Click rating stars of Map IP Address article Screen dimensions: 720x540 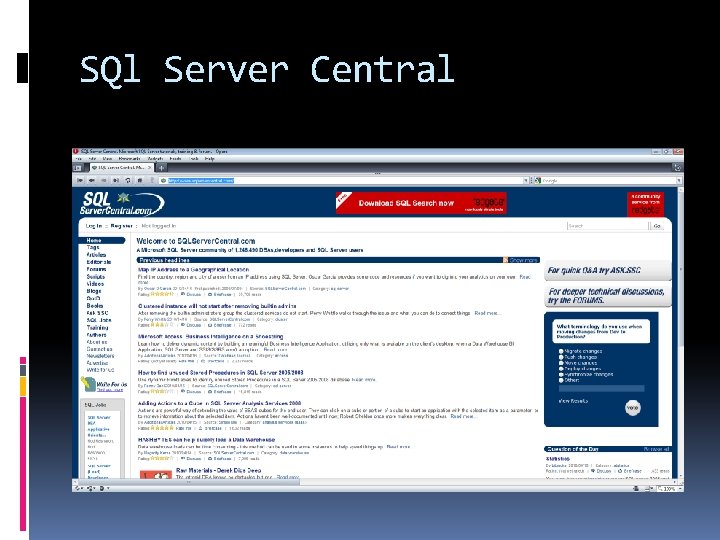coord(162,294)
